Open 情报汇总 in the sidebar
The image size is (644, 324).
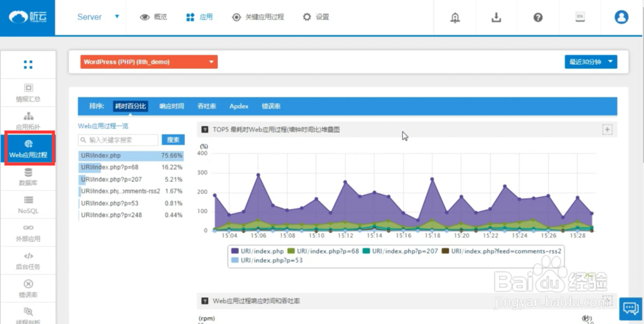(28, 93)
